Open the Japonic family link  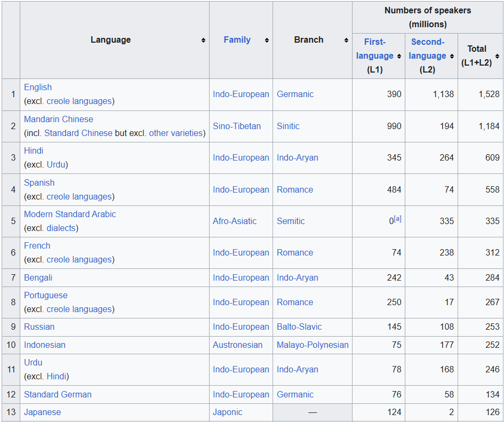pyautogui.click(x=228, y=412)
